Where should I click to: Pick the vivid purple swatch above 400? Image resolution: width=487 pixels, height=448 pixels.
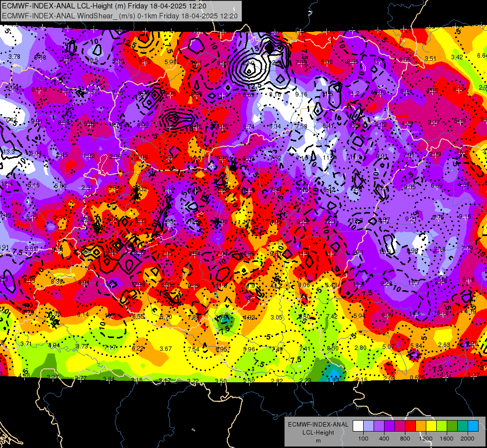pyautogui.click(x=390, y=426)
